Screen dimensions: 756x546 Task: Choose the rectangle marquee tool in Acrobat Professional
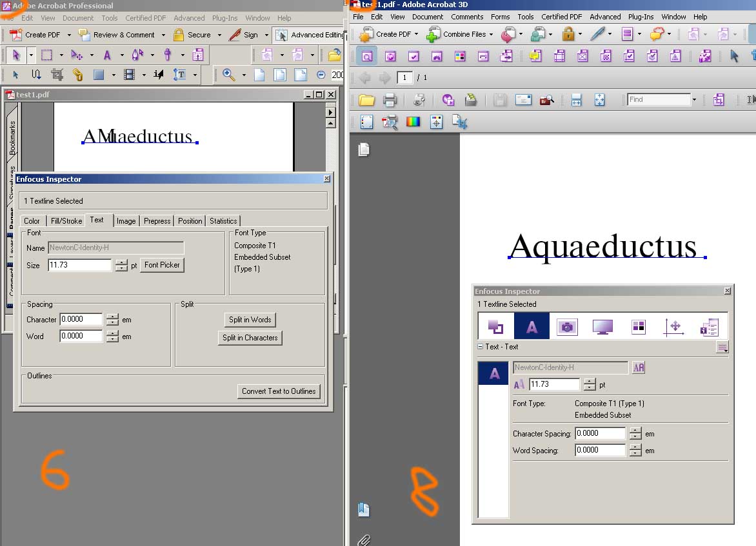(46, 55)
